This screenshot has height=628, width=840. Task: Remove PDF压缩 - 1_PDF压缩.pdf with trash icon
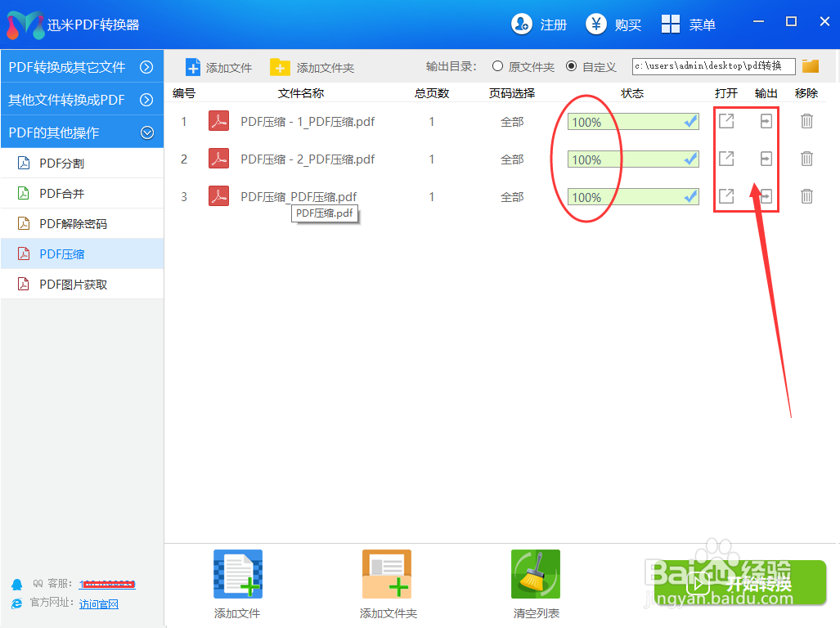click(806, 122)
